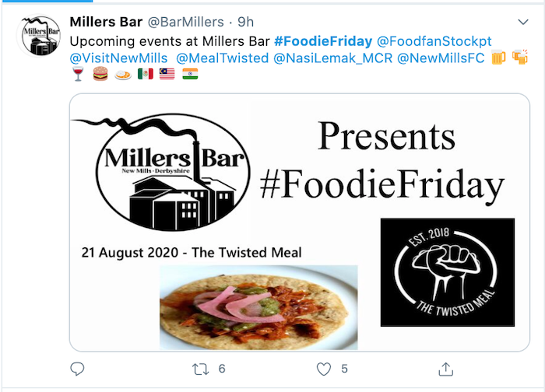The image size is (545, 392).
Task: Expand the tweet options chevron
Action: pyautogui.click(x=522, y=21)
